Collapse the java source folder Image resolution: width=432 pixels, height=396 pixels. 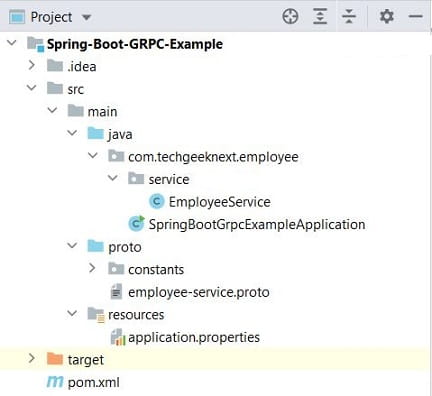click(x=72, y=133)
